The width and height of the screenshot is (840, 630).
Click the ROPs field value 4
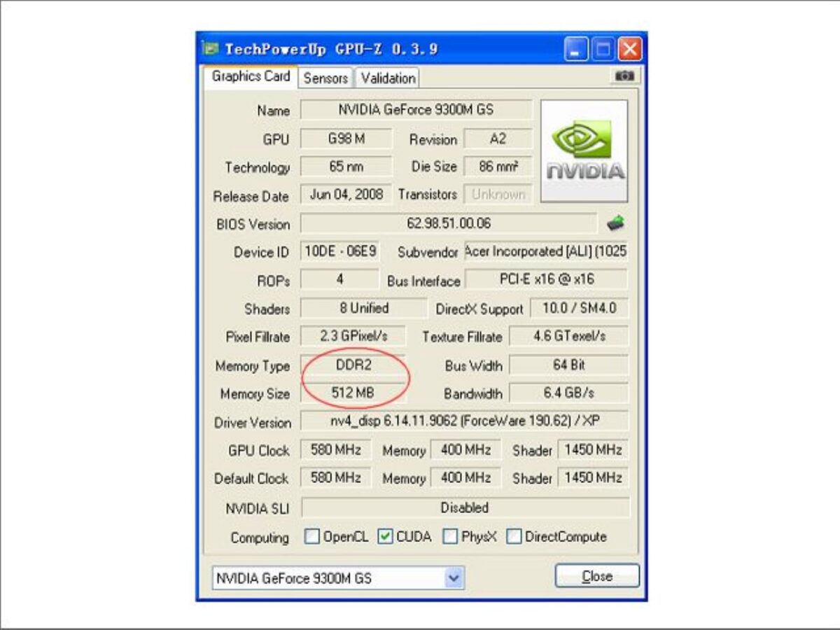coord(339,279)
